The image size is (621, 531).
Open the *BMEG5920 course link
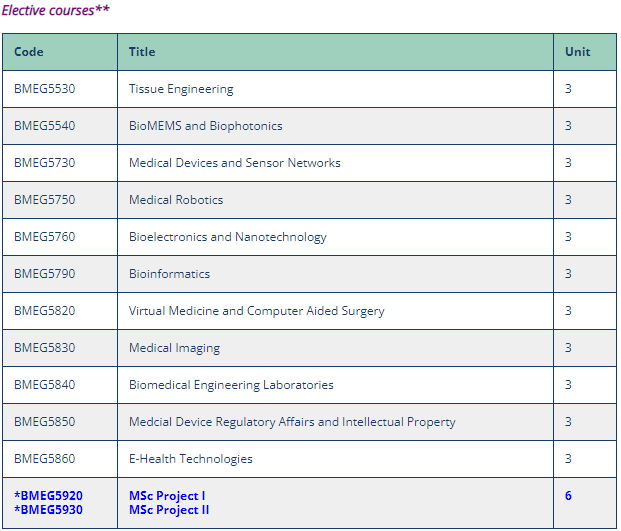[x=48, y=496]
